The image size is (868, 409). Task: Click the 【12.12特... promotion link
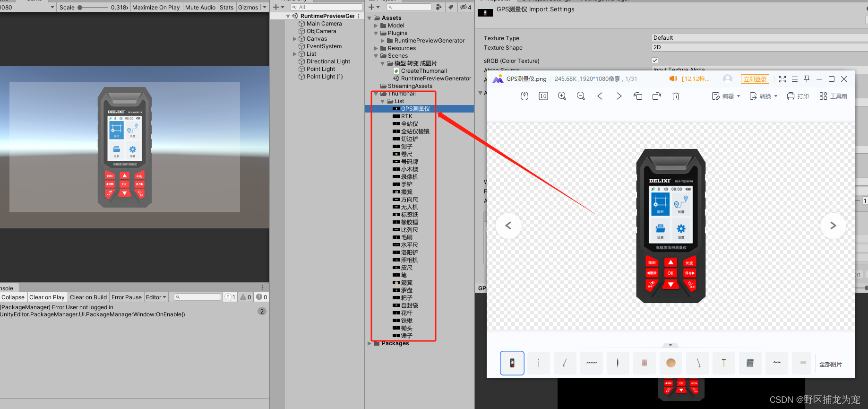(695, 79)
